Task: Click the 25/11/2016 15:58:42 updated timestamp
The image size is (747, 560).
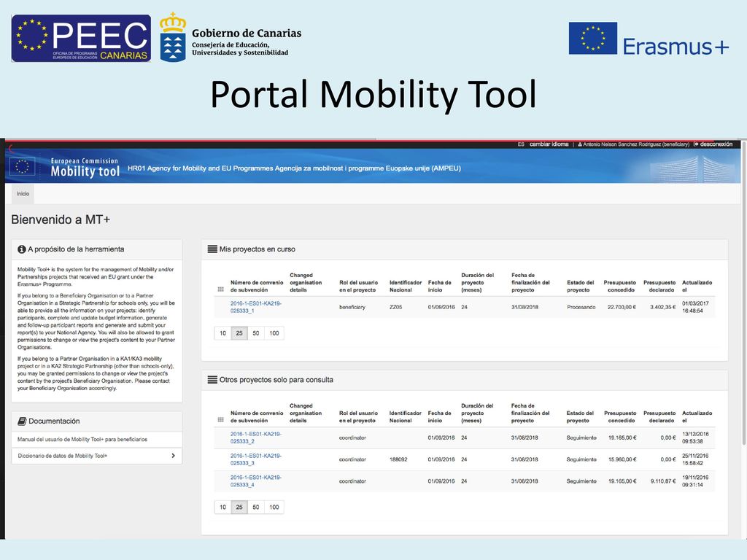Action: tap(695, 459)
